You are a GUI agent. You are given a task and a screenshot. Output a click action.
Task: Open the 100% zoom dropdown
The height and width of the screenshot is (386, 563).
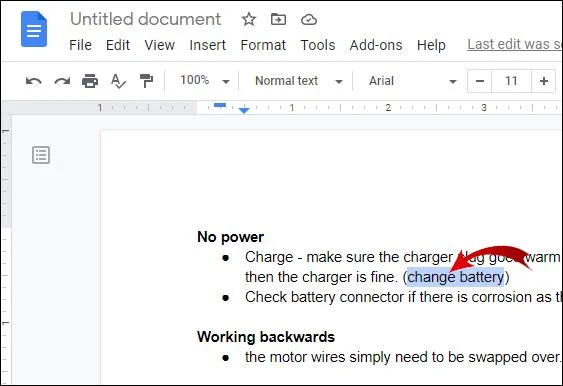point(205,81)
